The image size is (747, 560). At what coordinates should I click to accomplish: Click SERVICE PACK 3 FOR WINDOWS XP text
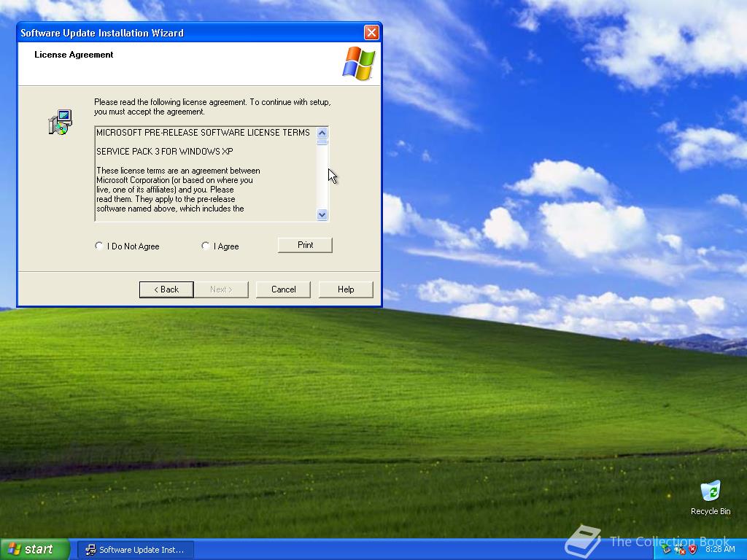pos(165,152)
